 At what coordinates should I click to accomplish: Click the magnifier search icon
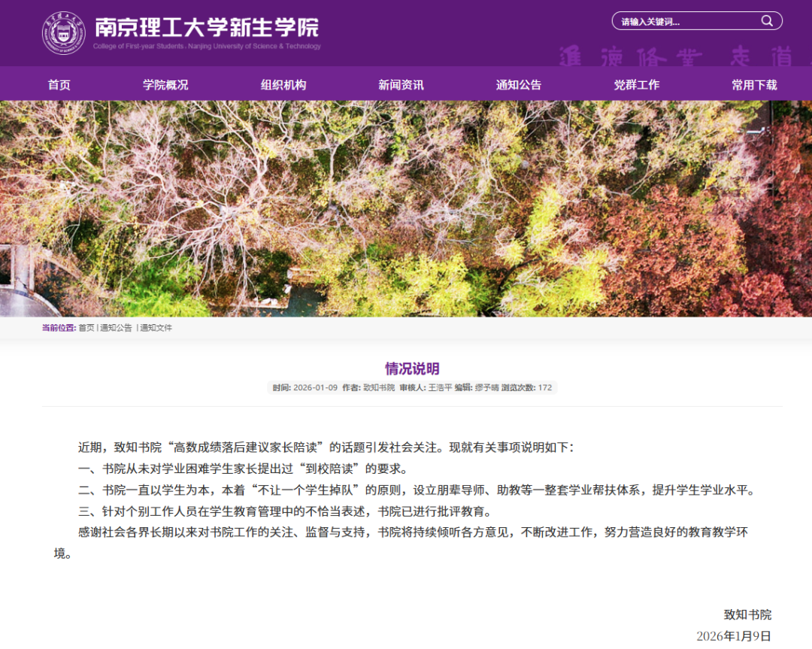767,21
